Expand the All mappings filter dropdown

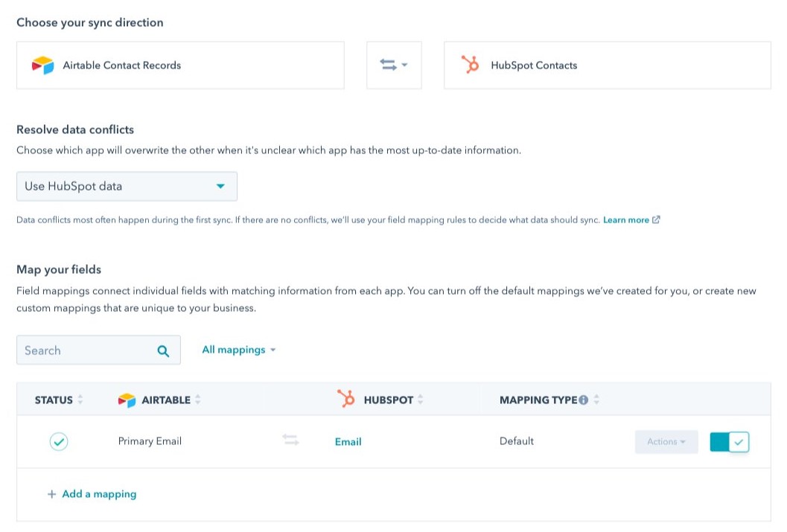239,350
